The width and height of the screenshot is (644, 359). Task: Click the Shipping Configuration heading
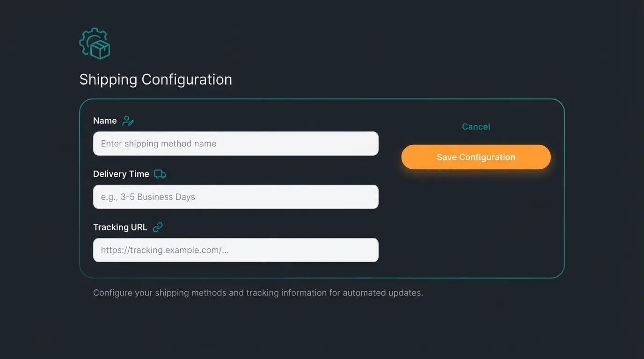tap(155, 79)
